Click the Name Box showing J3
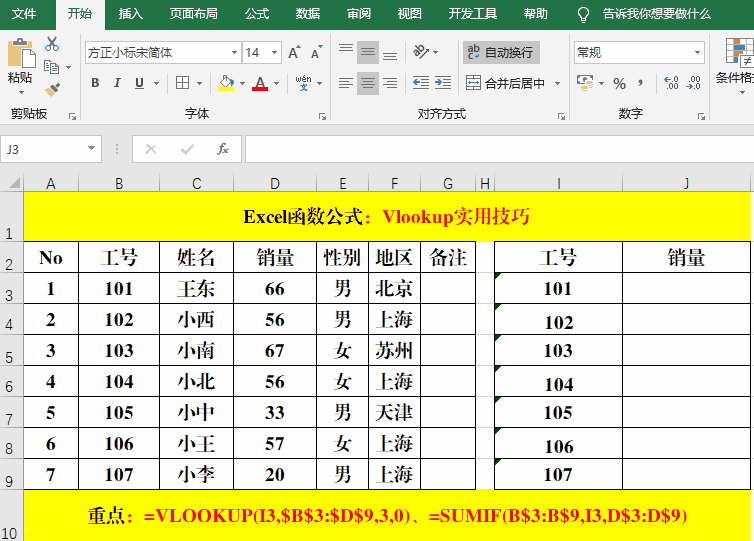The width and height of the screenshot is (754, 541). pos(43,149)
